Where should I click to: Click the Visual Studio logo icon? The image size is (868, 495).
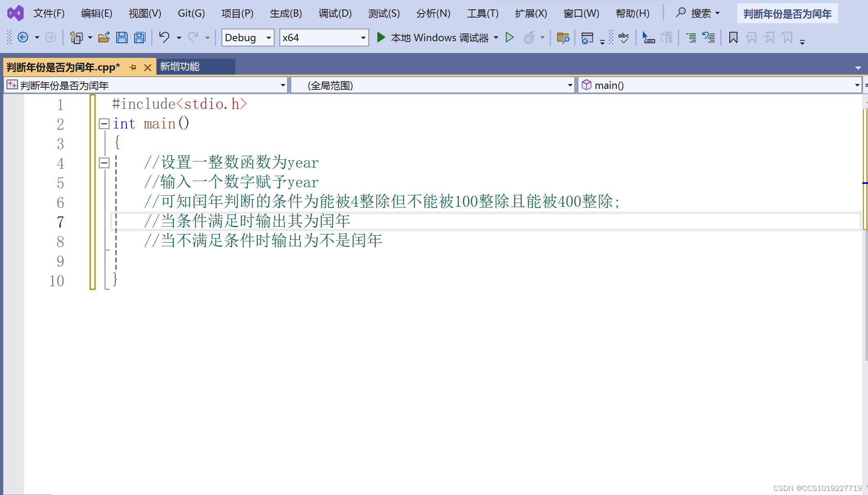[x=15, y=13]
